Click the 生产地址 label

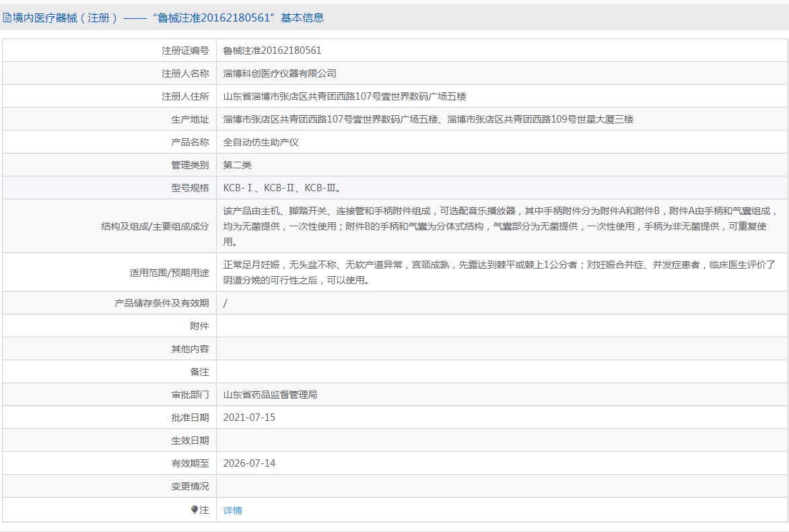pyautogui.click(x=190, y=119)
